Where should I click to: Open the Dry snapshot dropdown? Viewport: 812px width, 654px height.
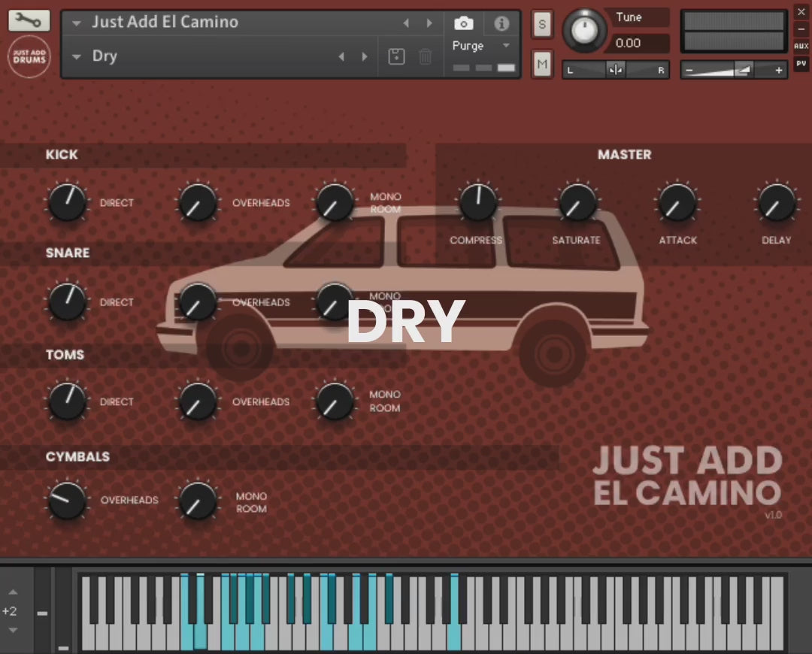click(77, 56)
